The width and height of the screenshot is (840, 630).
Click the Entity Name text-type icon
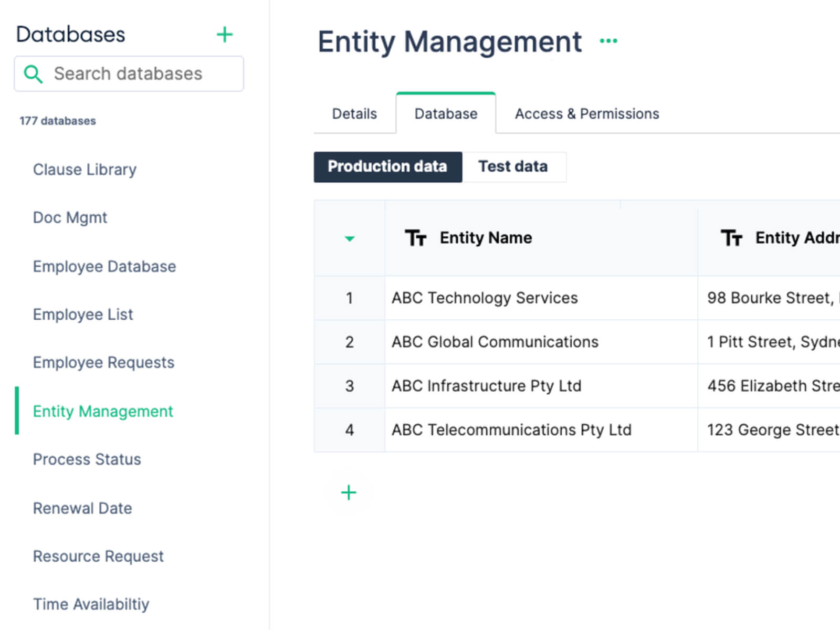pyautogui.click(x=415, y=238)
